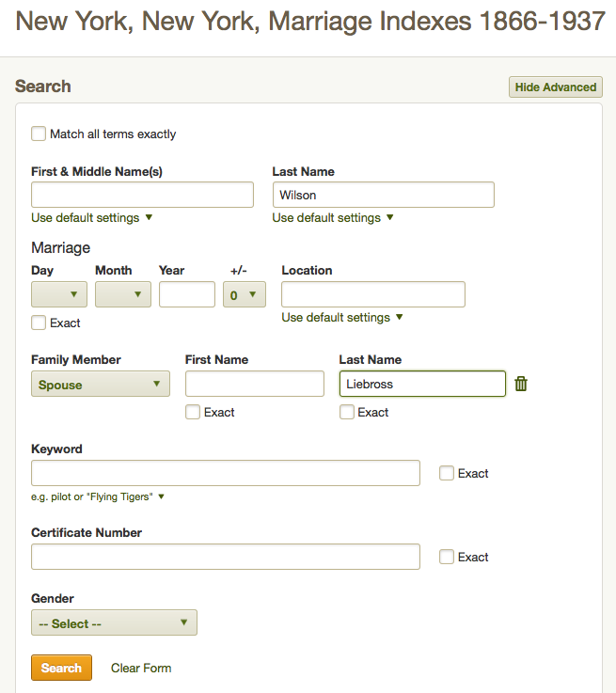Focus the Certificate Number input field
Image resolution: width=616 pixels, height=693 pixels.
[225, 557]
